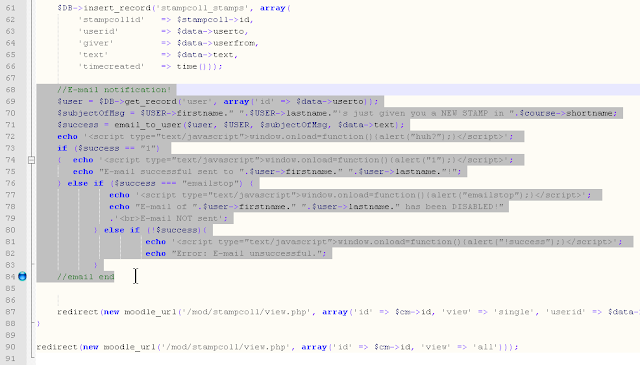The image size is (640, 365).
Task: Click the 'stampcollid' array key
Action: click(x=111, y=20)
